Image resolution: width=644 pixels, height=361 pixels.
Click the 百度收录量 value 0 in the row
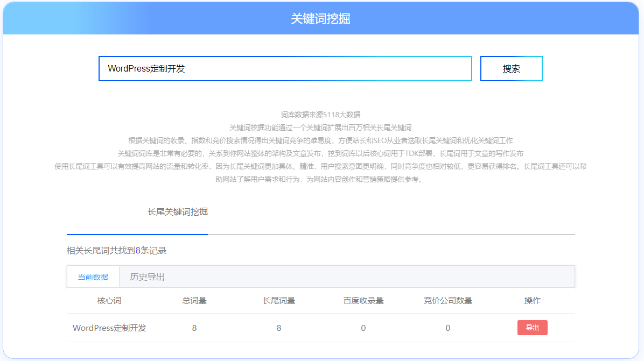[363, 327]
